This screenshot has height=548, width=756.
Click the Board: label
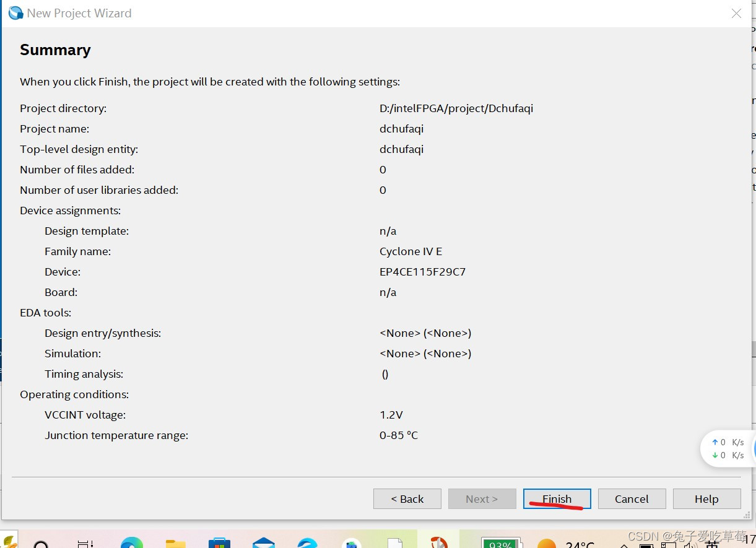[x=61, y=292]
